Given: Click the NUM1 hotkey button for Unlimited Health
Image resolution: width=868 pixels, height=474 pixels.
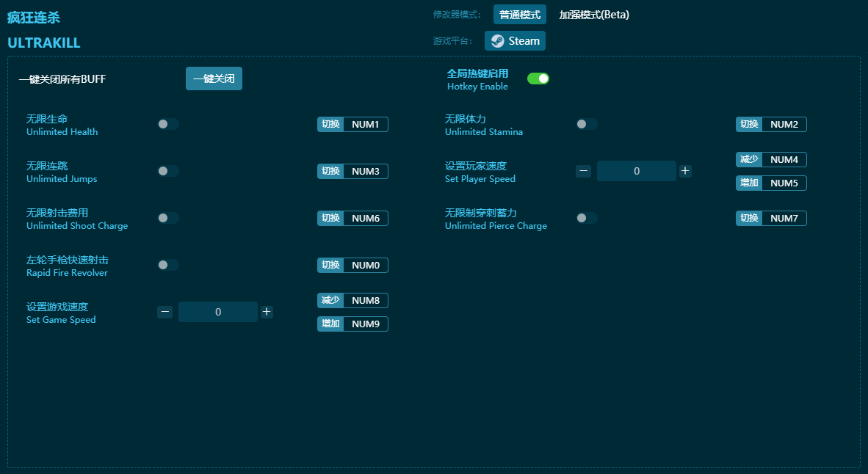Looking at the screenshot, I should (365, 125).
